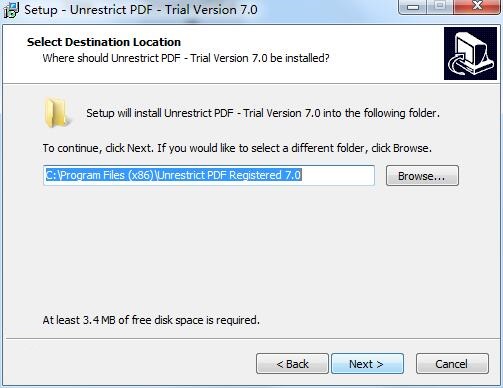Screen dimensions: 503x388
Task: Click the 'Setup will install Unrestrict PDF' message
Action: pos(263,113)
